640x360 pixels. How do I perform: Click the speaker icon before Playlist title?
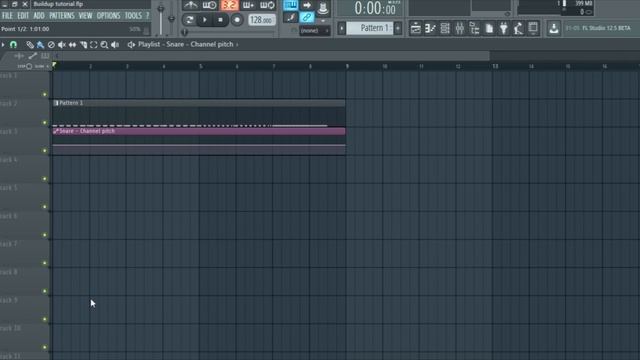tap(131, 44)
